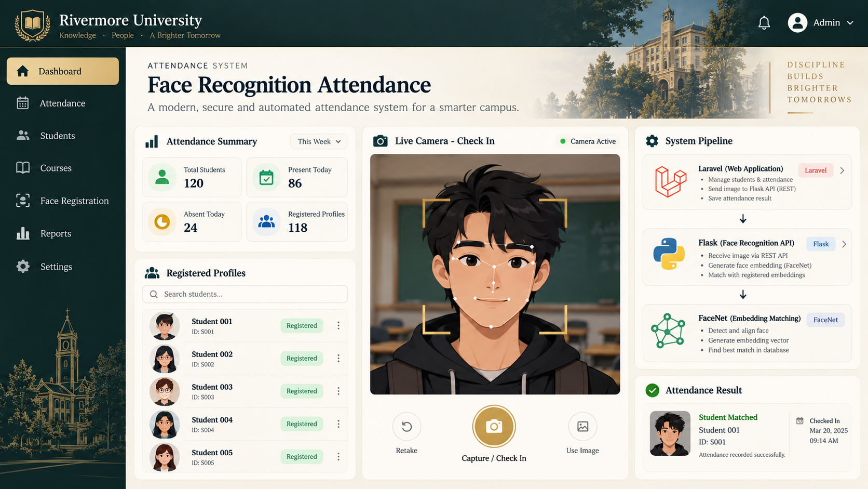
Task: Open the This Week period dropdown
Action: [319, 141]
